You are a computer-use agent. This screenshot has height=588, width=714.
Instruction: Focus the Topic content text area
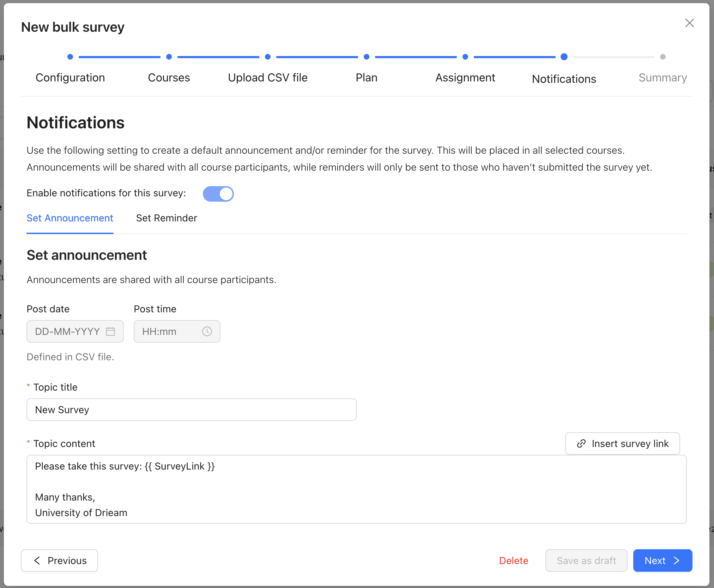357,489
